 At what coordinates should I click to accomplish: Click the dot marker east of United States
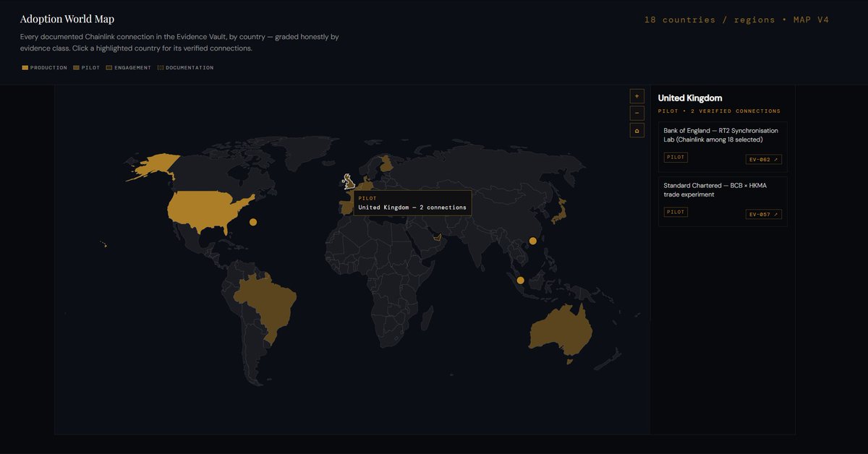pyautogui.click(x=253, y=222)
